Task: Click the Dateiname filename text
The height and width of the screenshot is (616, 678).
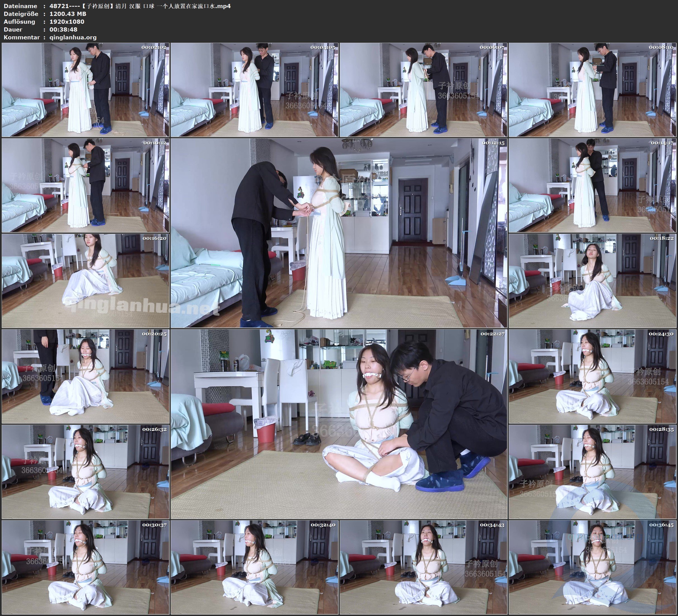Action: (140, 6)
